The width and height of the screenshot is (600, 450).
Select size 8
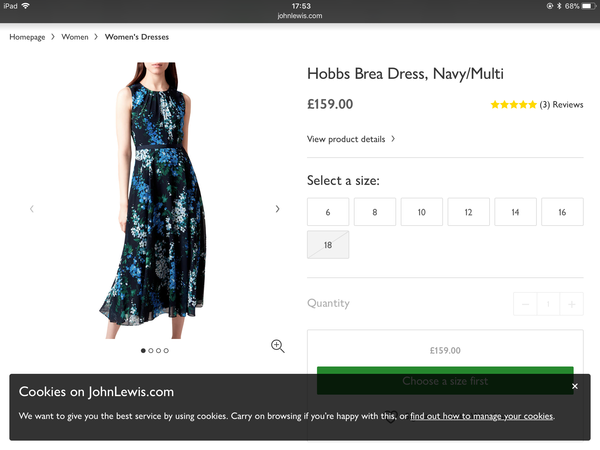[375, 212]
